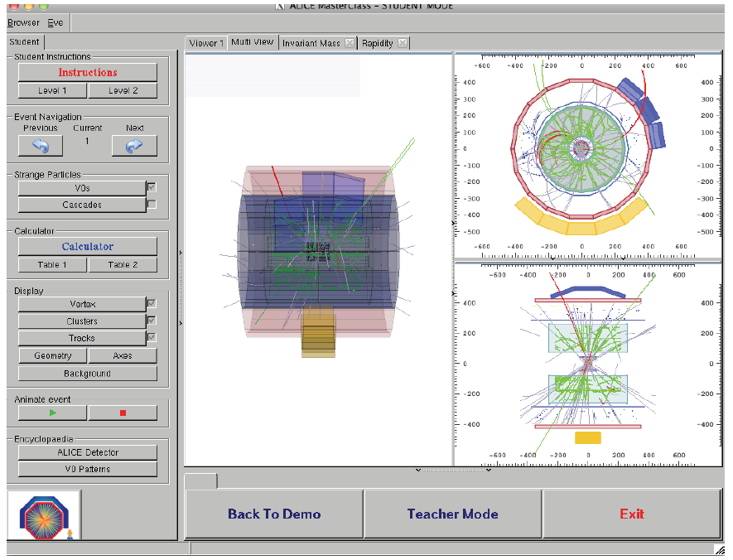This screenshot has height=560, width=733.
Task: Collapse the left panel splitter arrow
Action: (x=181, y=252)
